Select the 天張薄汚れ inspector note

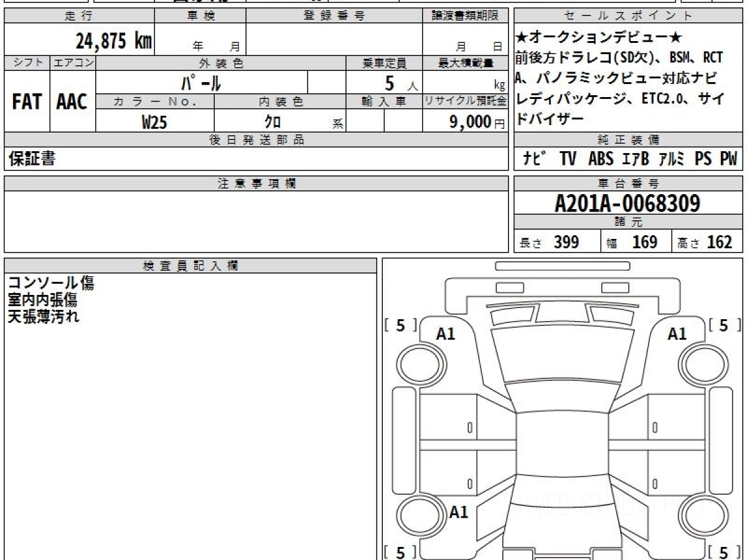pyautogui.click(x=44, y=316)
